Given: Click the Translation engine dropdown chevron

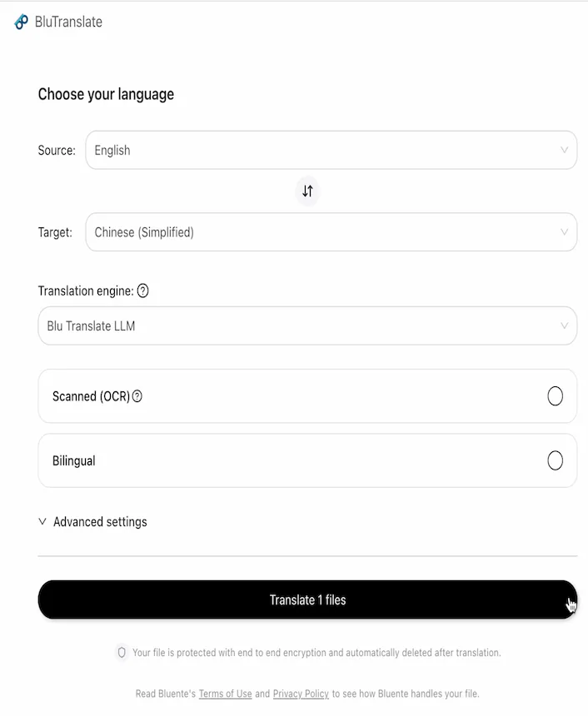Looking at the screenshot, I should (x=565, y=326).
